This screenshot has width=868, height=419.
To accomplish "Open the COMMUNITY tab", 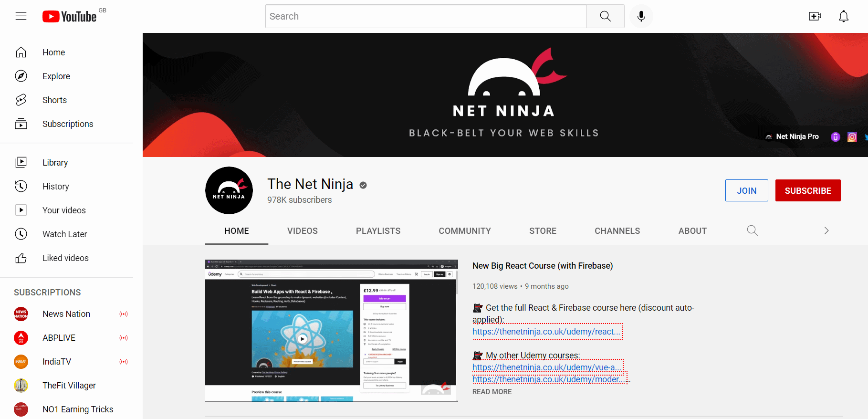I will (x=465, y=230).
